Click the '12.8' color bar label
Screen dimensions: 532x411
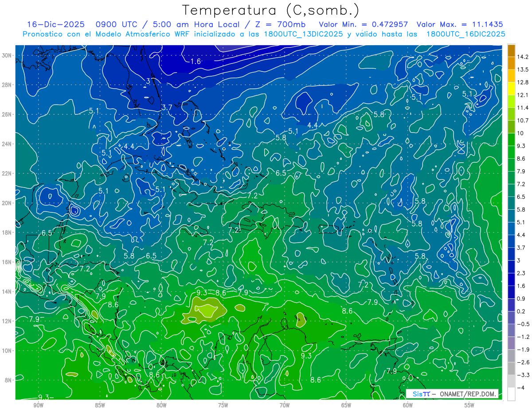coord(523,82)
